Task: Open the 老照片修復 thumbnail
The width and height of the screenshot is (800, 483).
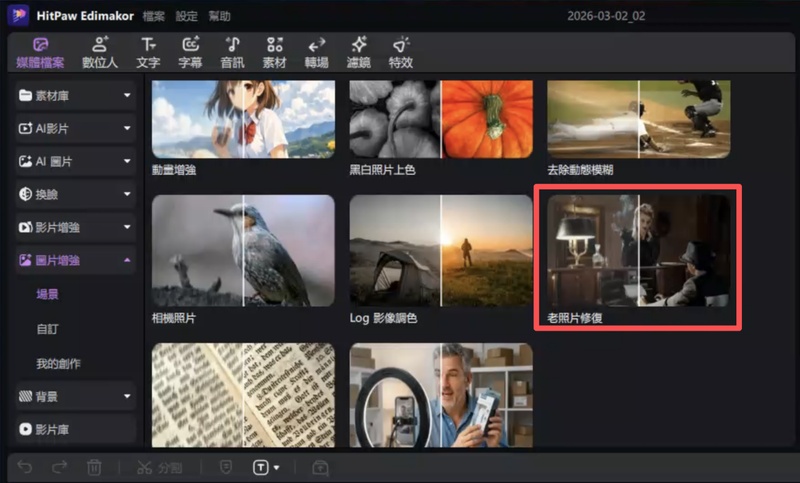Action: point(639,250)
